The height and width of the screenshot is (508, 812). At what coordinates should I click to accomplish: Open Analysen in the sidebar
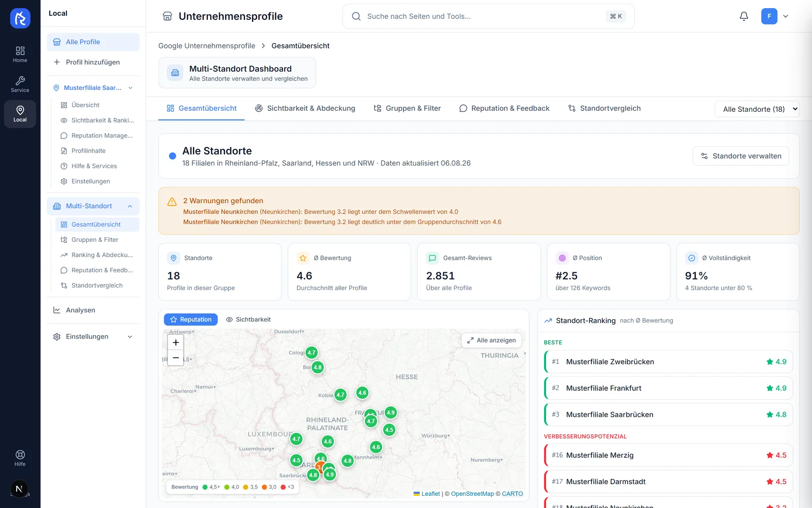(93, 310)
